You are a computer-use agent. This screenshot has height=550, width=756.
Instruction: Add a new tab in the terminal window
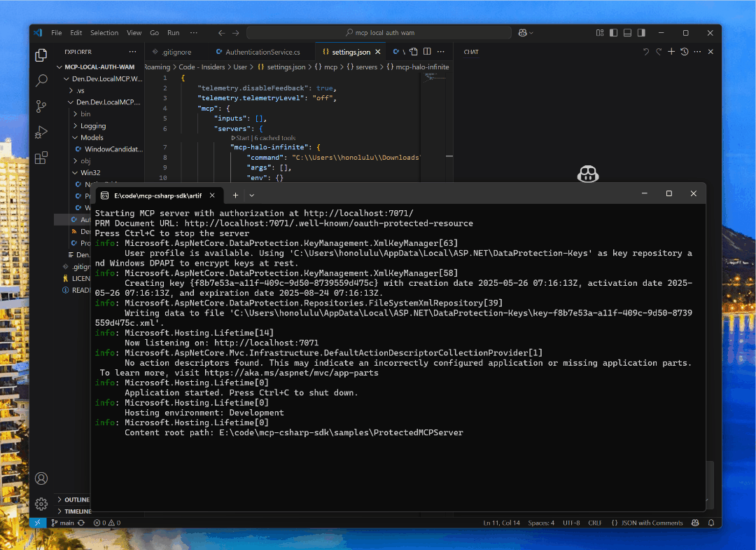[x=235, y=195]
